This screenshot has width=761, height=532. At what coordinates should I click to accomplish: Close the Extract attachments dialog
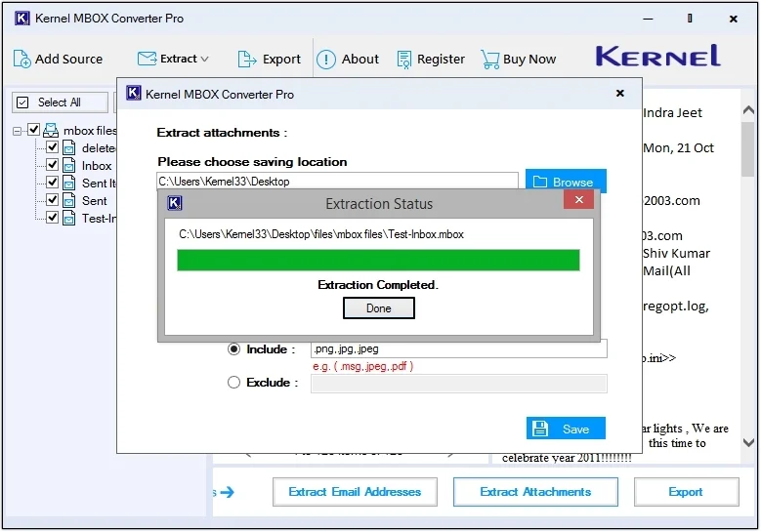click(619, 93)
